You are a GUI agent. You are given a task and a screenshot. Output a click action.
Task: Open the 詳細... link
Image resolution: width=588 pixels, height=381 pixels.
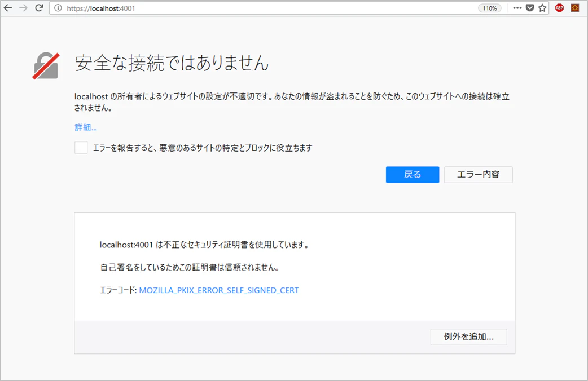[86, 127]
